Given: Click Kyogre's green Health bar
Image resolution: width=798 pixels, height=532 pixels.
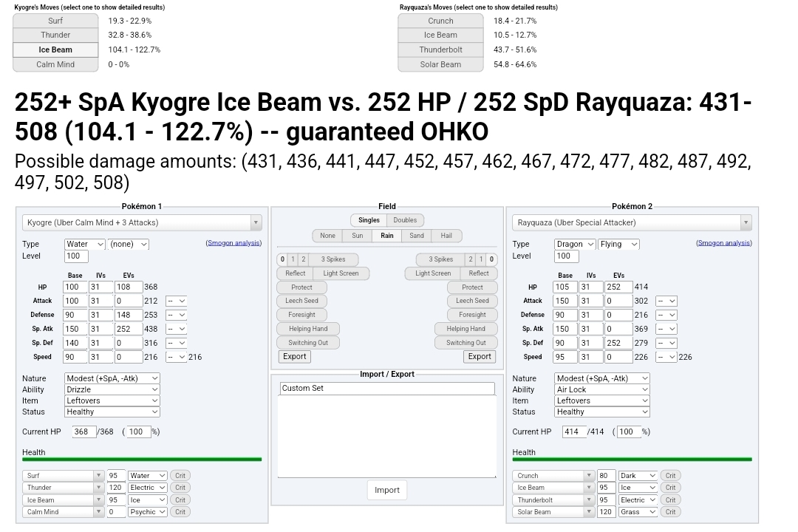Looking at the screenshot, I should (142, 460).
